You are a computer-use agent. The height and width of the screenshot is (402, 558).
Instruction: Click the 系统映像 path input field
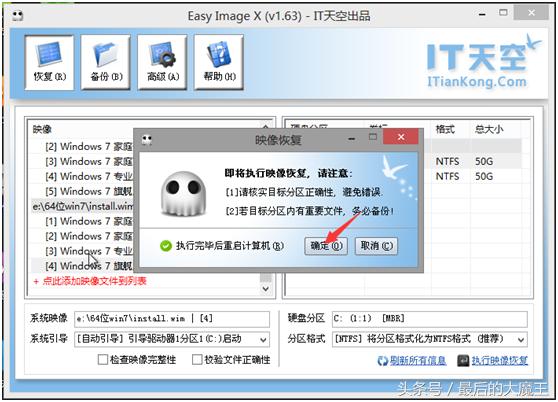[172, 319]
